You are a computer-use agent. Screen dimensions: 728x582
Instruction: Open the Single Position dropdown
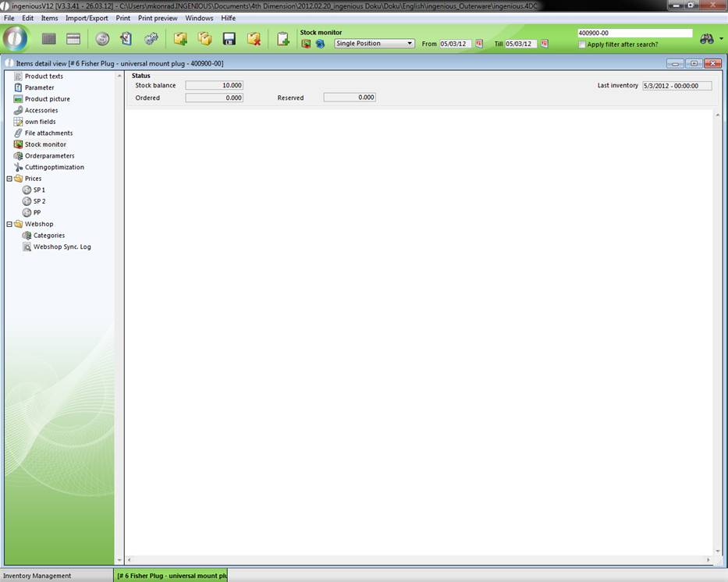(x=375, y=44)
